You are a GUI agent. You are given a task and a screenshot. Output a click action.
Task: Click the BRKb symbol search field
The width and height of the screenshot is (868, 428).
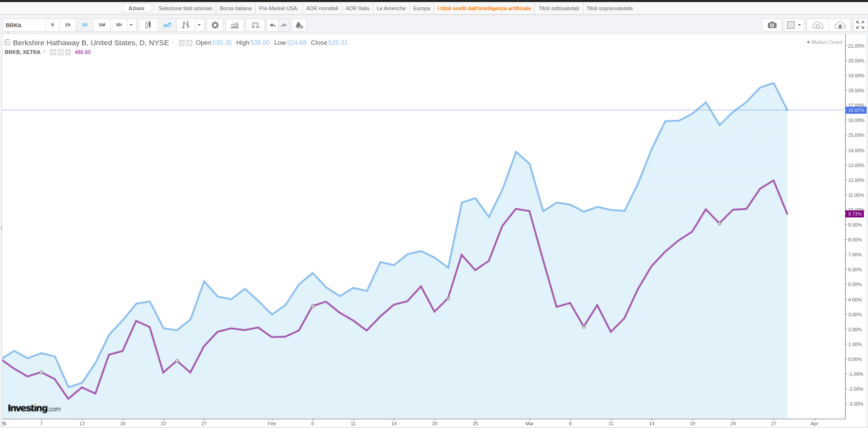tap(24, 25)
